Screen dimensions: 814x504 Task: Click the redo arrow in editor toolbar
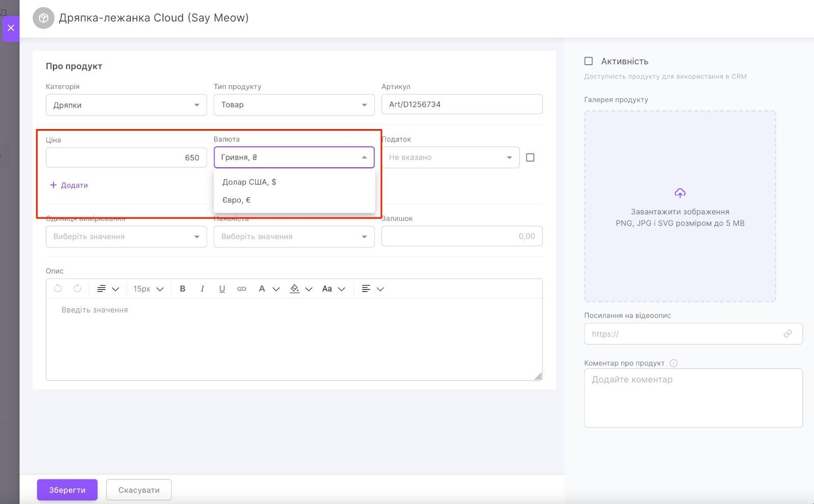pos(77,289)
